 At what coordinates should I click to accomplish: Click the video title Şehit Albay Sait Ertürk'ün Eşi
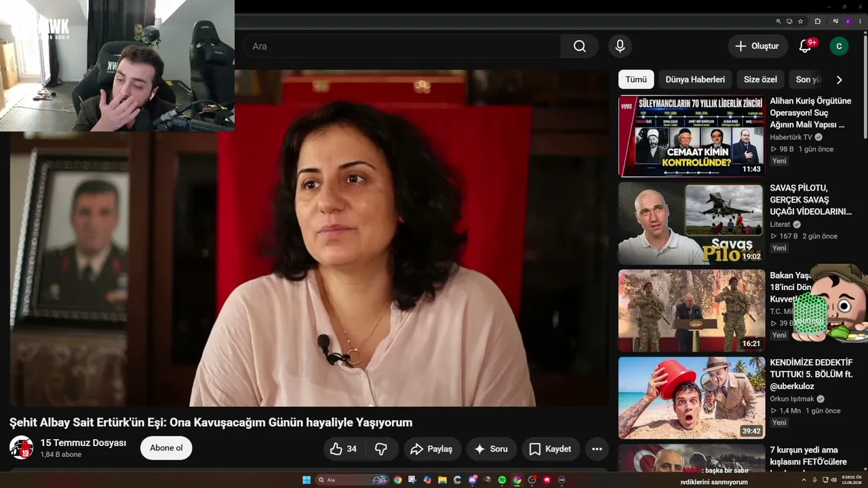click(211, 422)
